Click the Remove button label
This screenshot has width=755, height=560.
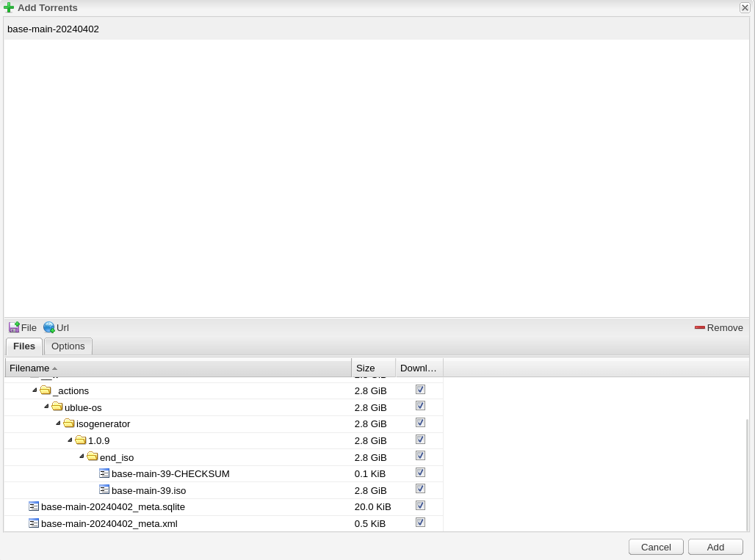pos(725,327)
